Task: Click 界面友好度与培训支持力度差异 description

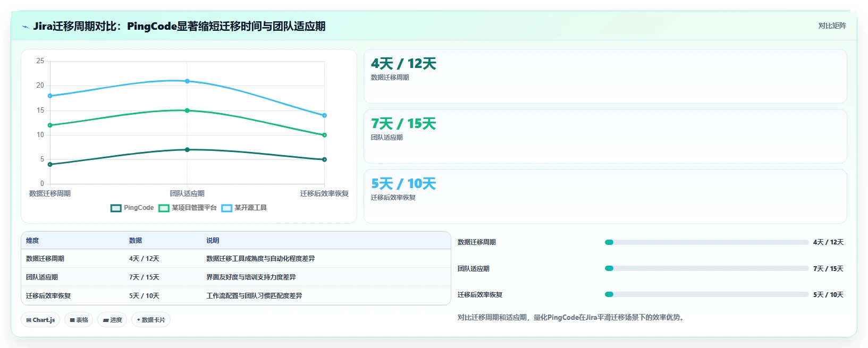Action: [251, 277]
